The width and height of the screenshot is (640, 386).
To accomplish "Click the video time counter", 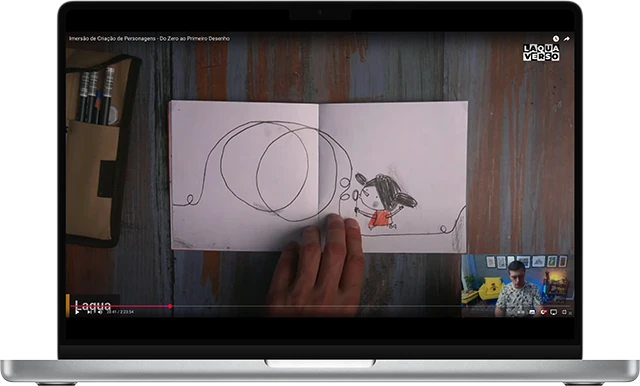I will pyautogui.click(x=120, y=312).
